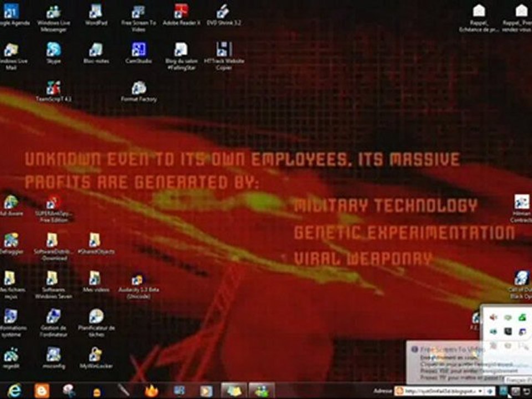The image size is (532, 399).
Task: Open Internet Explorer from the taskbar
Action: click(x=14, y=391)
